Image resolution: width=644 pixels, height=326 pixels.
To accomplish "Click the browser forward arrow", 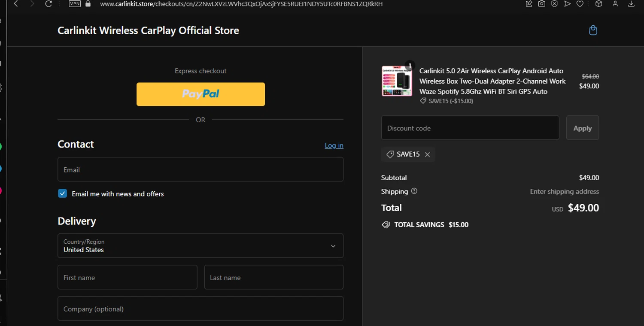I will [x=32, y=4].
